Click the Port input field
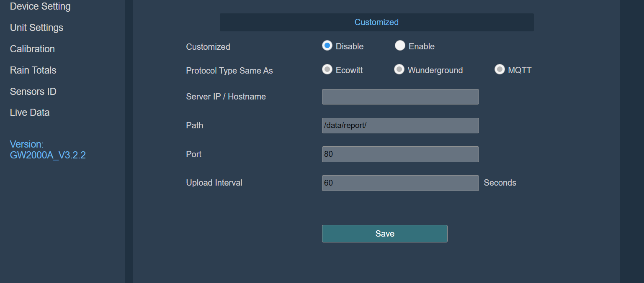 click(x=400, y=154)
